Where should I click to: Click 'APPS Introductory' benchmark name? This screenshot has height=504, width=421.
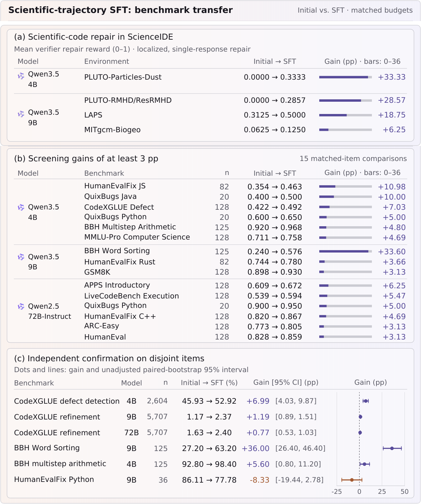[x=117, y=285]
